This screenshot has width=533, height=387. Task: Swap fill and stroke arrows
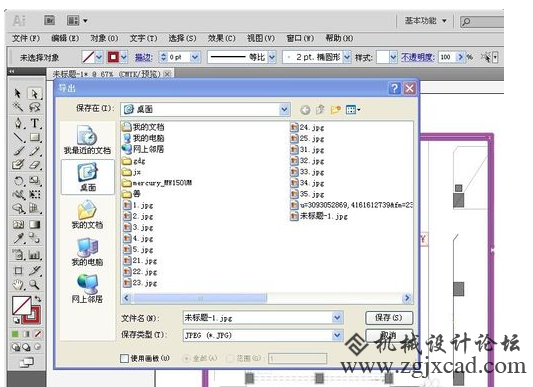(x=38, y=299)
